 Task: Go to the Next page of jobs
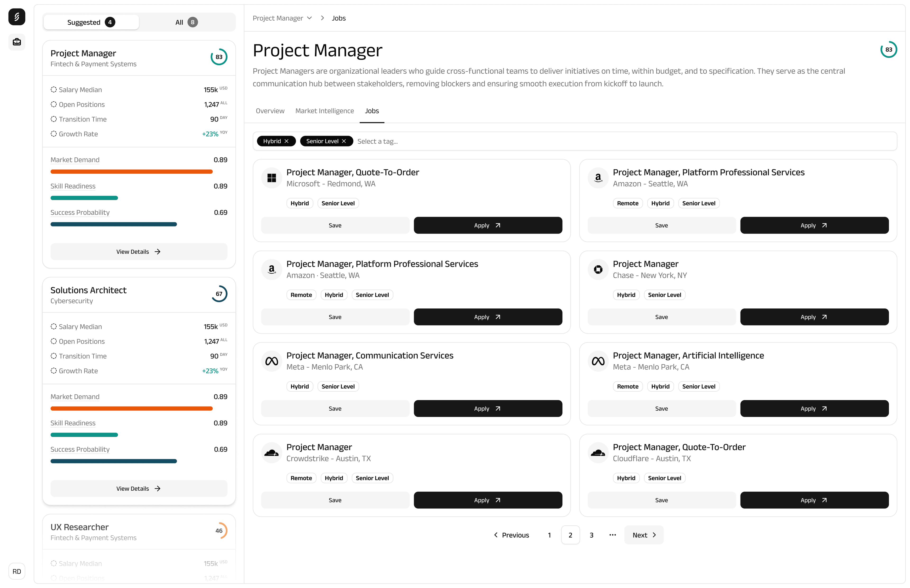pyautogui.click(x=643, y=535)
